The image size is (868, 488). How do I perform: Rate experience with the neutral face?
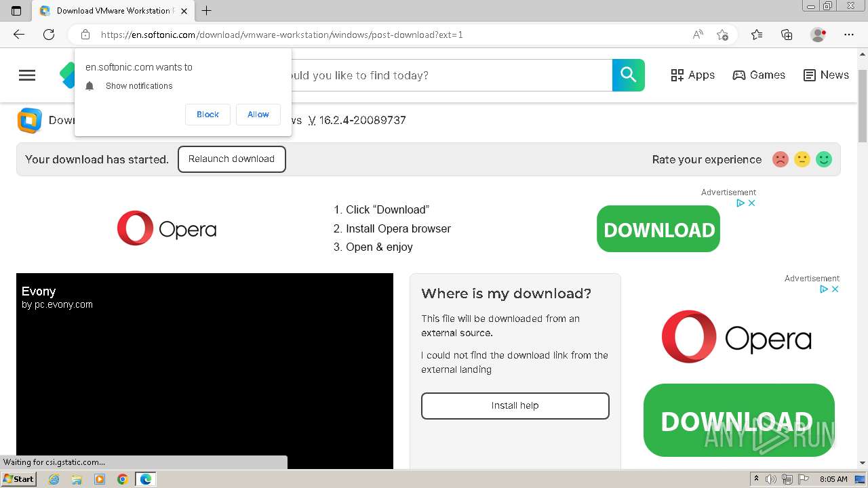[x=802, y=159]
